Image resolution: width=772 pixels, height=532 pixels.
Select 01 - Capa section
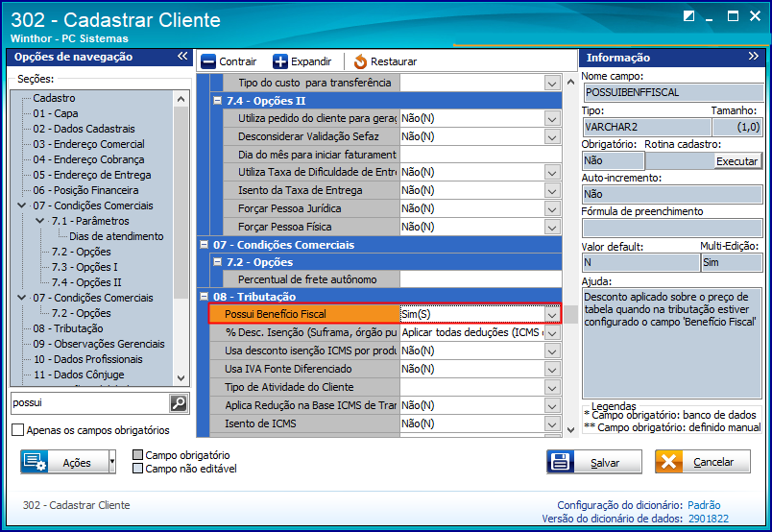(x=55, y=113)
